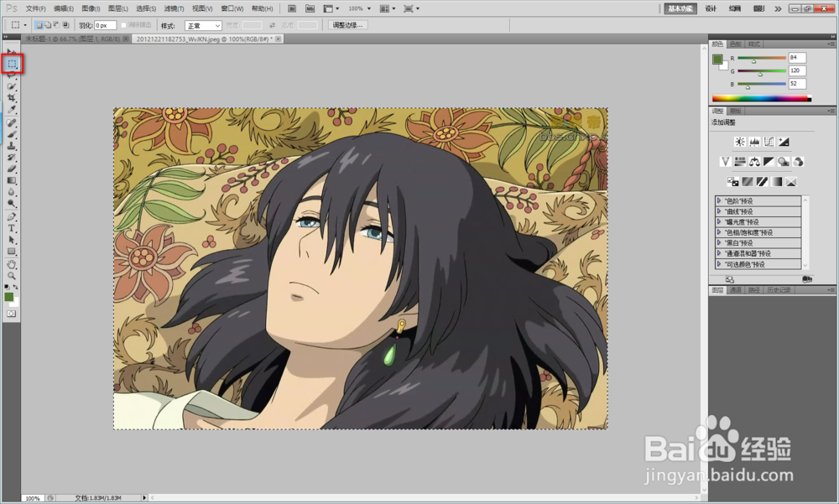Select the Rectangle shape tool

(x=11, y=252)
